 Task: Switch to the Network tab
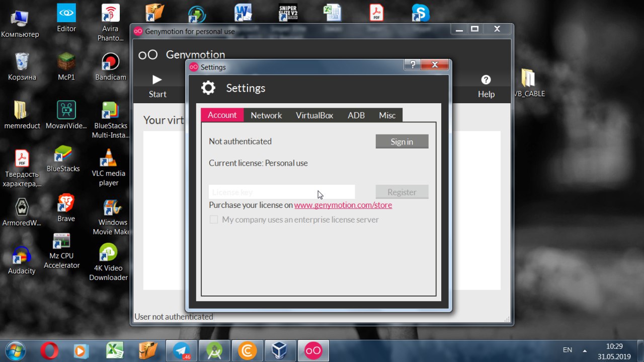pos(266,115)
